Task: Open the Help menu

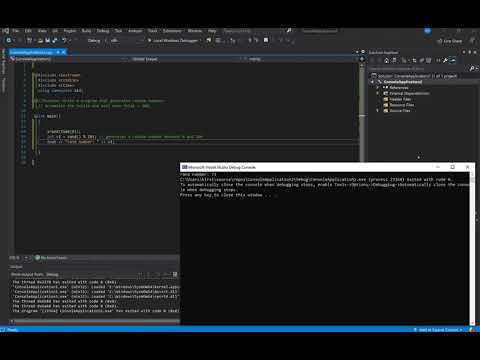Action: coord(212,31)
